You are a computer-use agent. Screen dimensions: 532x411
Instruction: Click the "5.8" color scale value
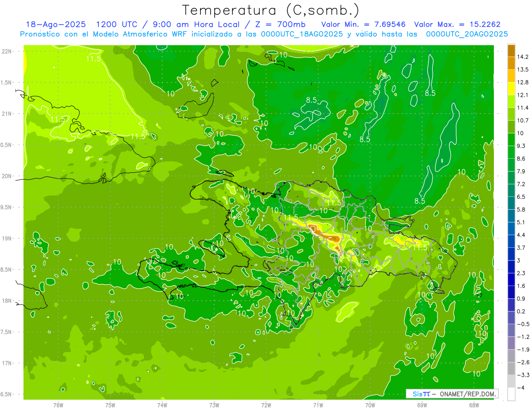coord(521,209)
